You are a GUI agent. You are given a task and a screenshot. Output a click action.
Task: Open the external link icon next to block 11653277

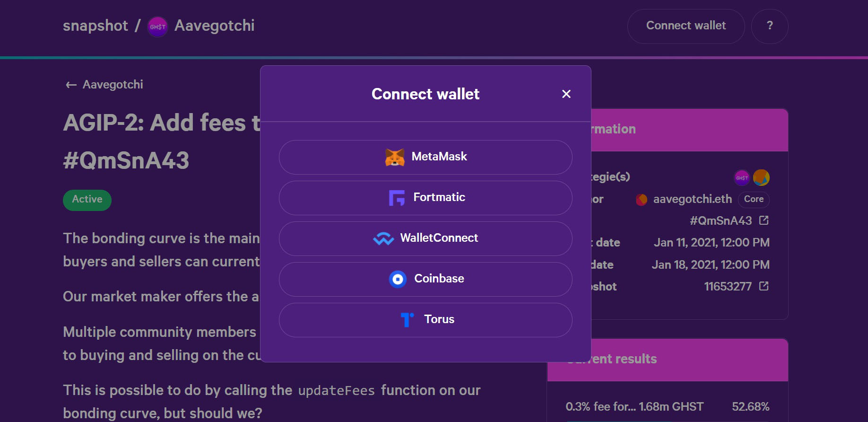(x=764, y=286)
